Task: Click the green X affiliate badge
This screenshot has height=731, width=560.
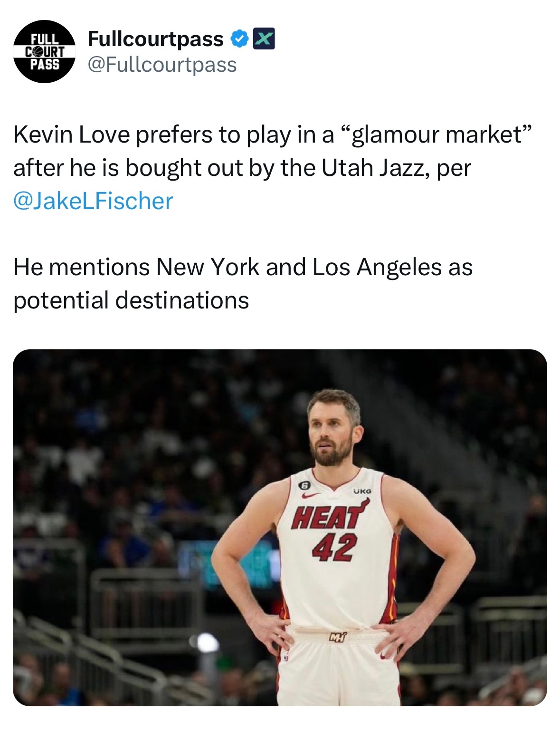Action: coord(263,39)
